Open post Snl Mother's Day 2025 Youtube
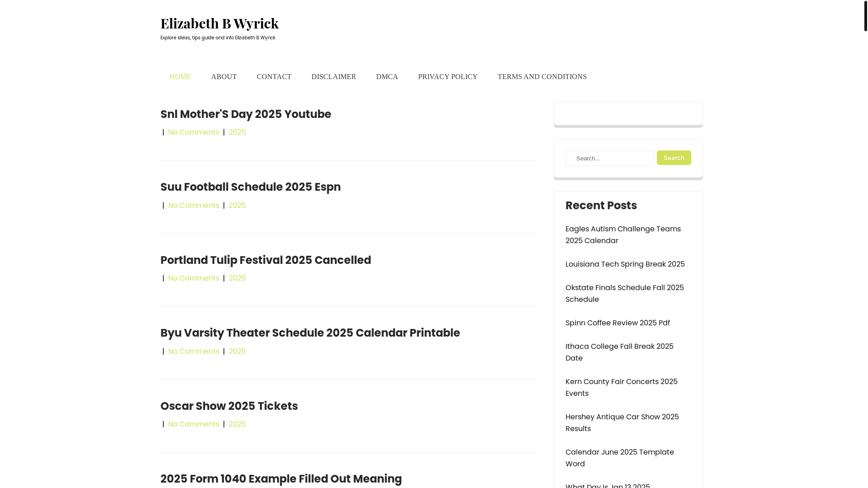The image size is (868, 488). (x=246, y=114)
